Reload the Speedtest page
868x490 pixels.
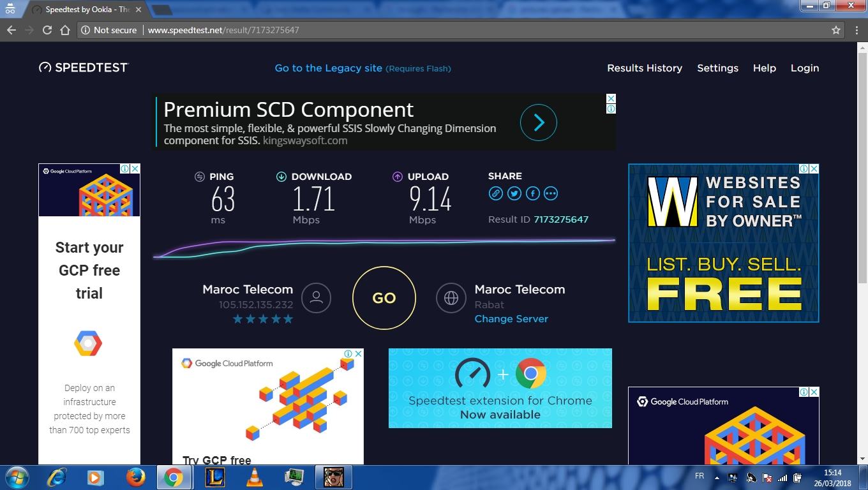coord(47,30)
